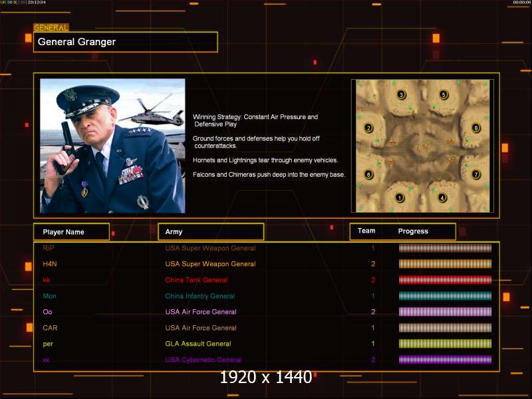Click start position 3 marker on map
Screen dimensions: 532x399
click(402, 94)
